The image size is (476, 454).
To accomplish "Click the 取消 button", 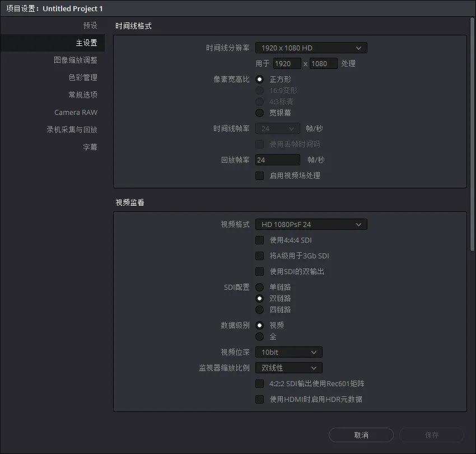I will pos(361,435).
